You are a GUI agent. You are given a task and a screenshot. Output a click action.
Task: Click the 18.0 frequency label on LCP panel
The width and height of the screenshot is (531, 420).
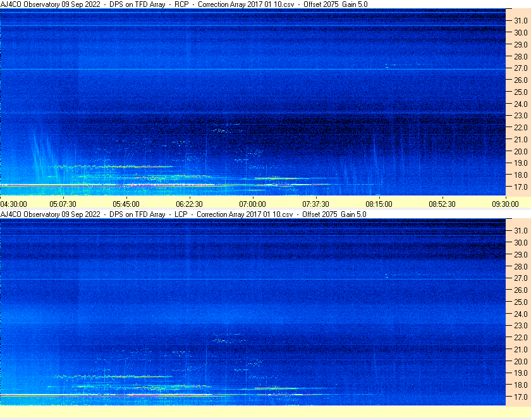521,385
